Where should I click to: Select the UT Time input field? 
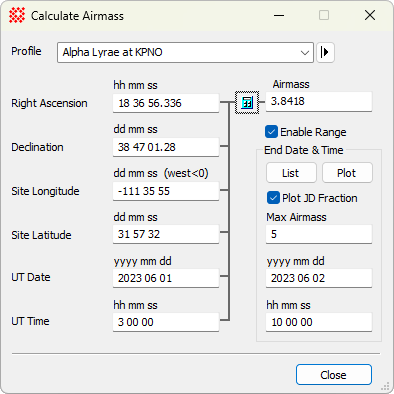tap(166, 322)
